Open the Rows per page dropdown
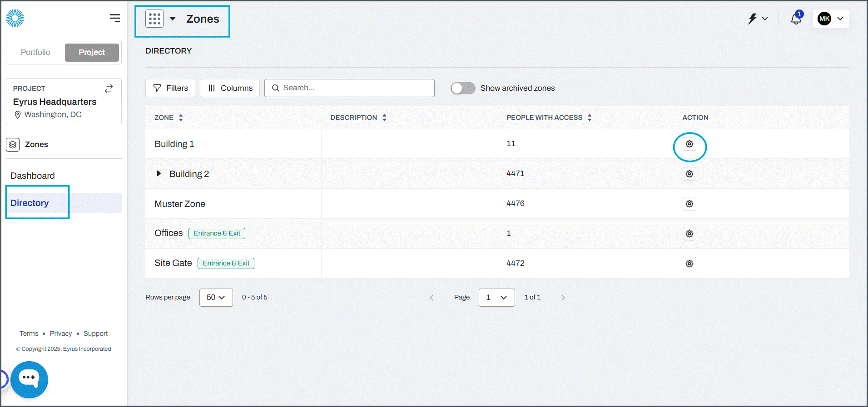Screen dimensions: 868x407 pyautogui.click(x=216, y=298)
